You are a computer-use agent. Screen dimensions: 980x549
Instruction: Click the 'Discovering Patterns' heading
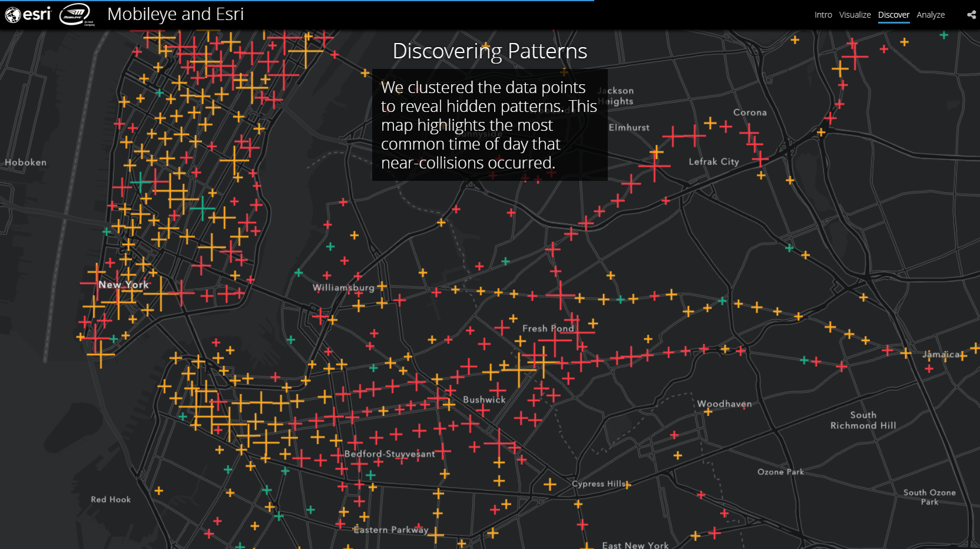click(489, 51)
